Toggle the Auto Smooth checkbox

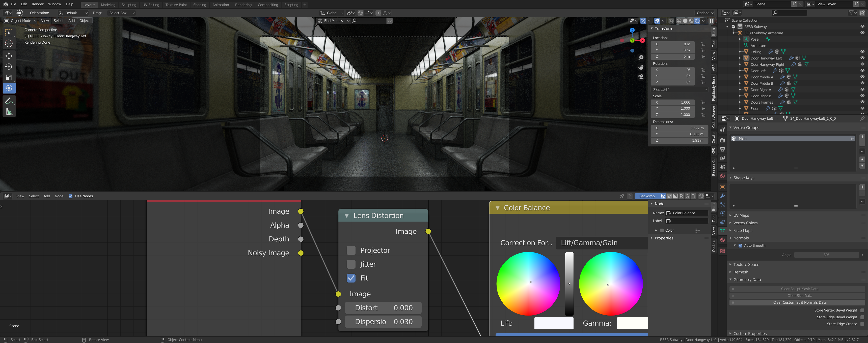[740, 245]
